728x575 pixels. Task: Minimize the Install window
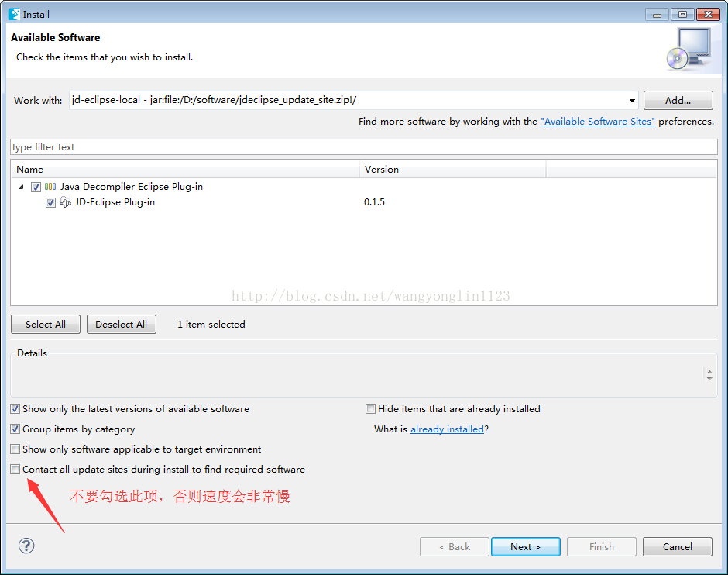pos(657,15)
